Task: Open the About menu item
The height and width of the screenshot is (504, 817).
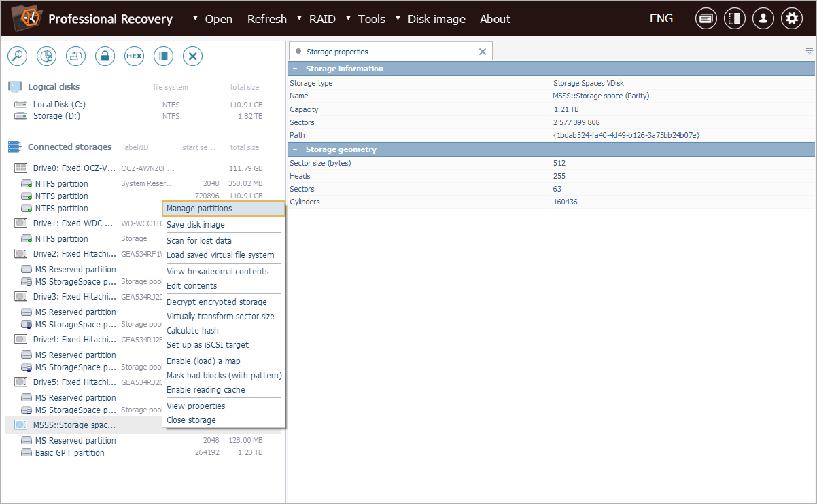Action: 495,19
